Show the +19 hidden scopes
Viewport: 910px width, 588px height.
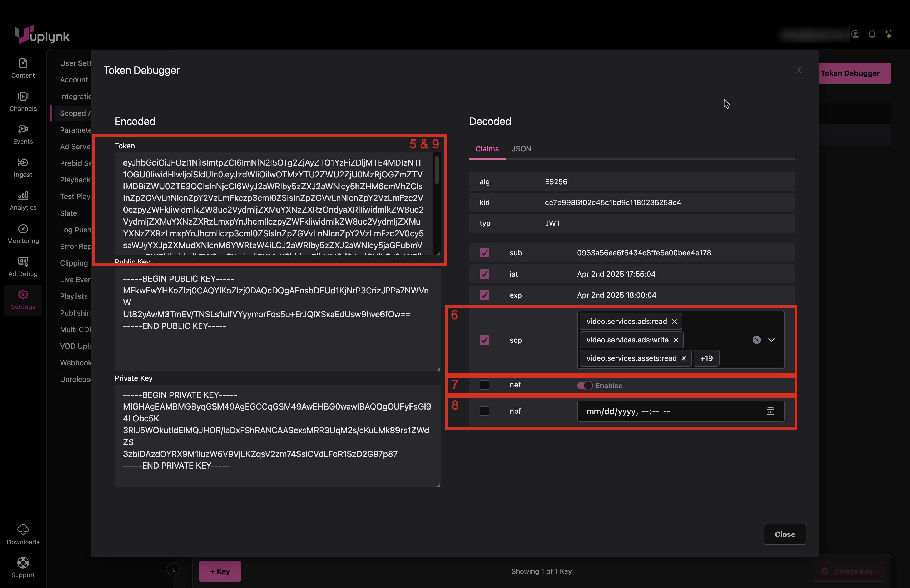pos(706,358)
